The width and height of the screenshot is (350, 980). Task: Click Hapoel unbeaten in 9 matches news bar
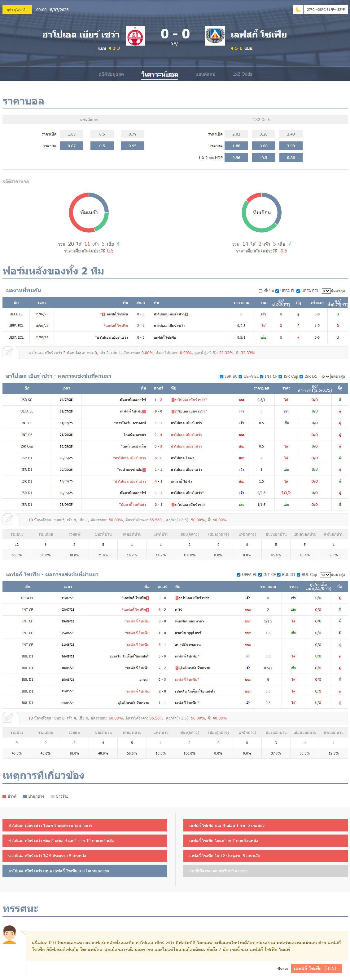click(x=85, y=825)
